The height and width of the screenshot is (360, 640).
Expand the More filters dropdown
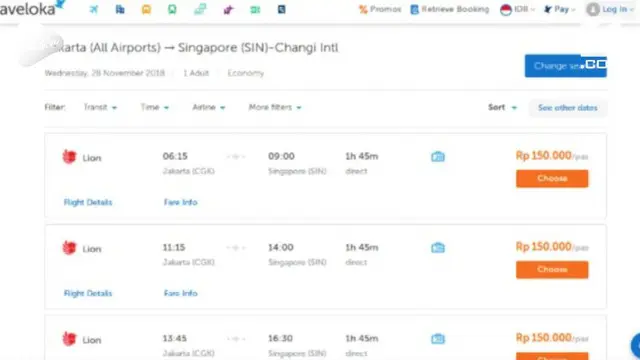coord(275,107)
